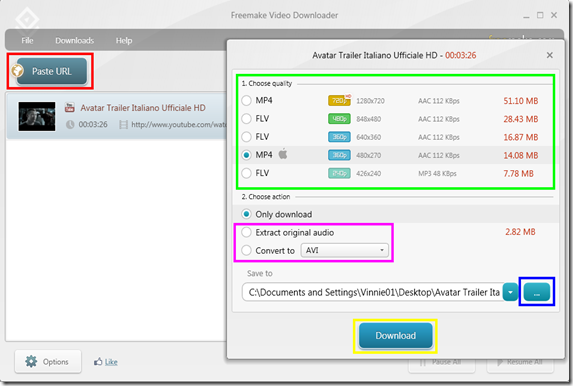Click the 51.10 MB file size
The width and height of the screenshot is (573, 386).
click(521, 101)
